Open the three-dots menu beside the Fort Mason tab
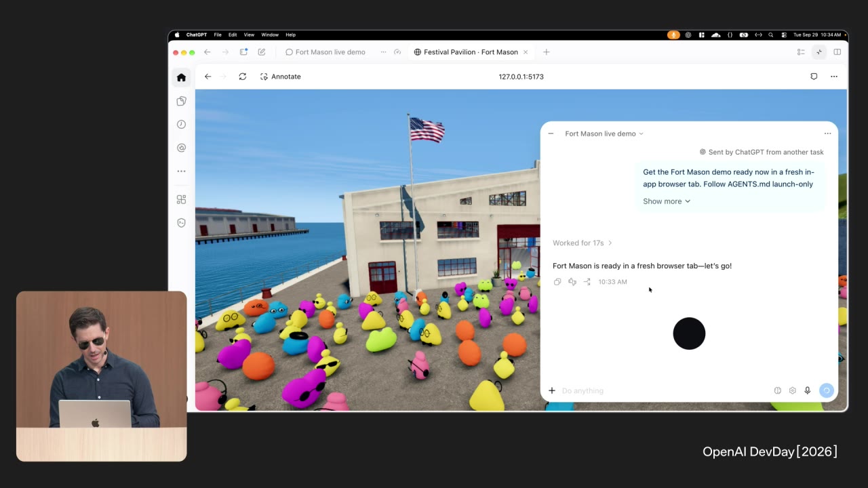 click(x=383, y=52)
